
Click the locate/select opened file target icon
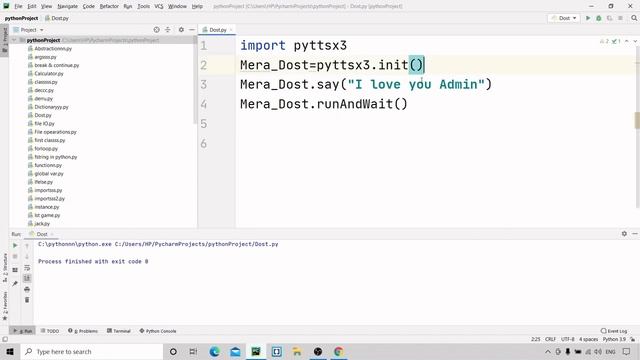click(156, 30)
